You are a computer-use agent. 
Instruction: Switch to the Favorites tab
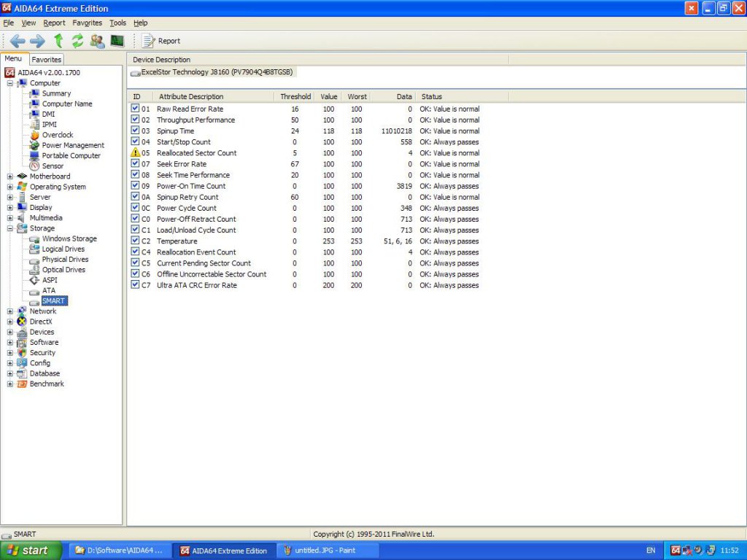coord(46,60)
